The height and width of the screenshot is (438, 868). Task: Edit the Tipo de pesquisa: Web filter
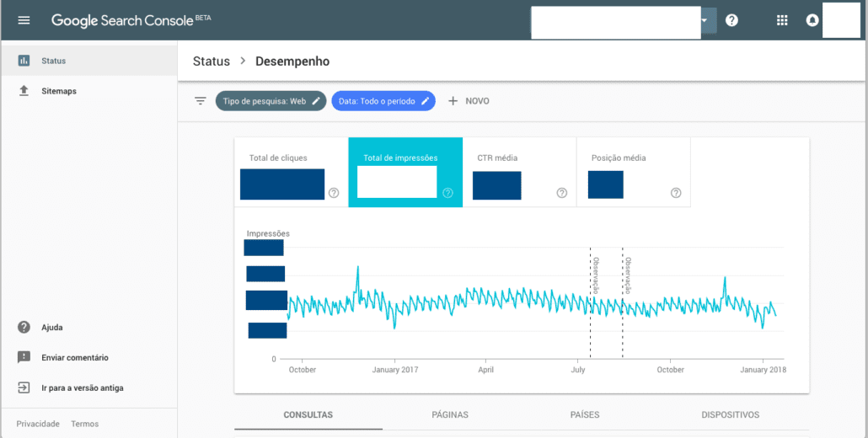[x=271, y=101]
